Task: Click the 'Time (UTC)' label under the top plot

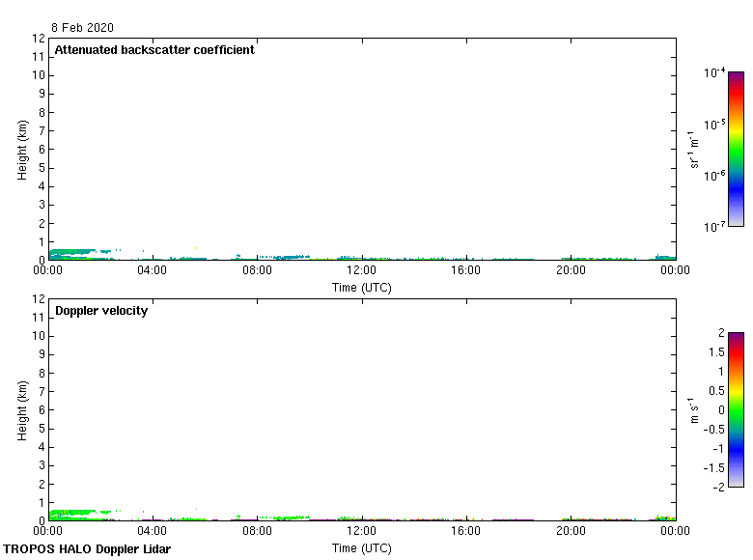Action: pos(362,287)
